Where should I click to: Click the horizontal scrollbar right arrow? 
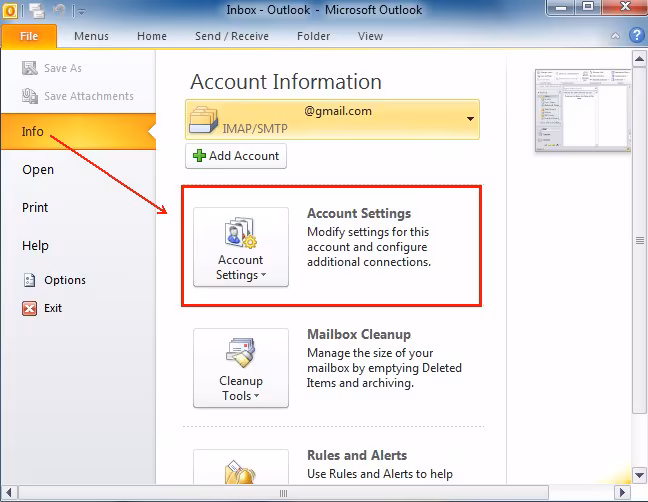[622, 492]
